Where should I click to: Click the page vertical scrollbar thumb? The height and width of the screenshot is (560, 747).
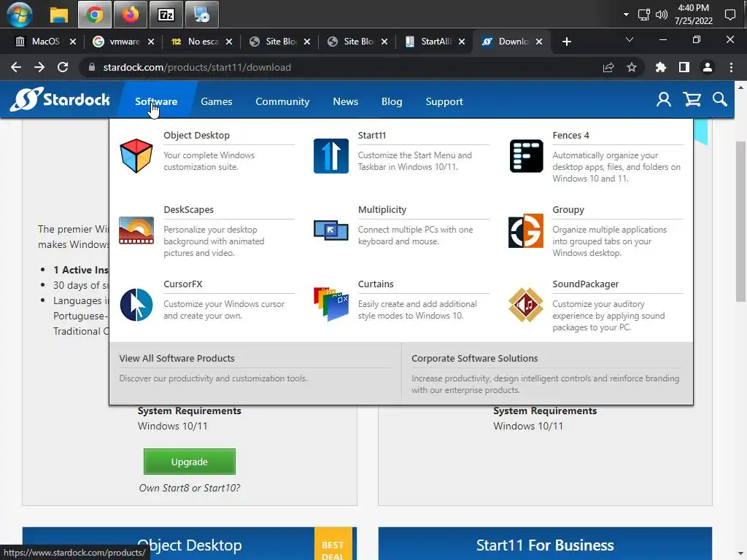click(x=740, y=222)
